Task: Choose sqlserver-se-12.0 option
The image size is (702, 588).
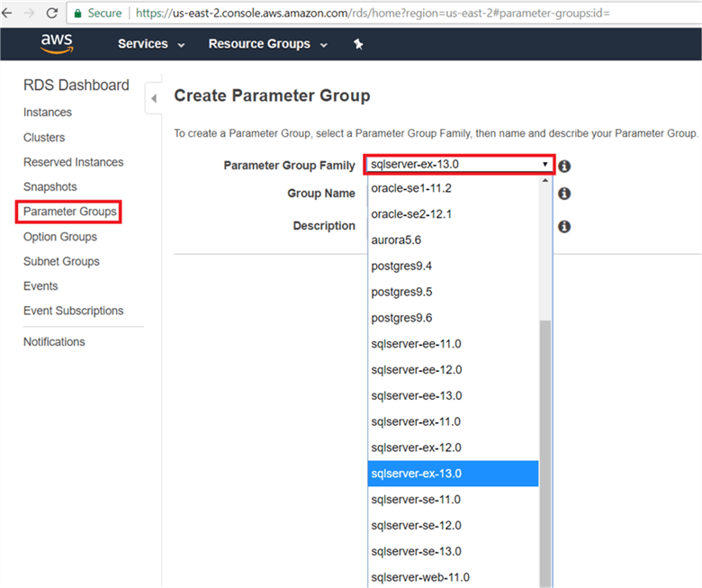Action: [453, 526]
